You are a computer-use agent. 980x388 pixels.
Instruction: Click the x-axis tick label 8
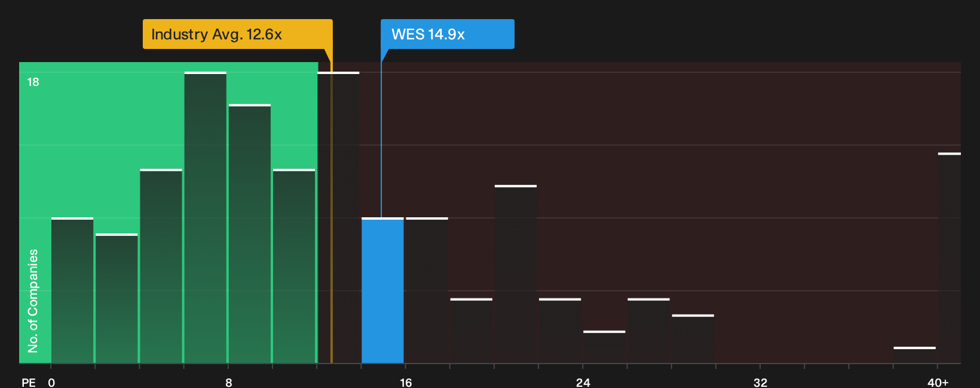point(229,382)
